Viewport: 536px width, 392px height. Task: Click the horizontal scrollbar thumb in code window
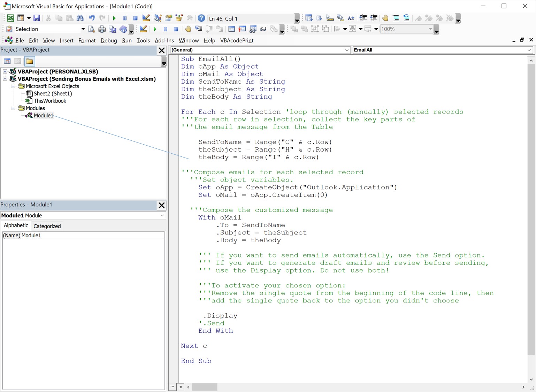tap(205, 387)
